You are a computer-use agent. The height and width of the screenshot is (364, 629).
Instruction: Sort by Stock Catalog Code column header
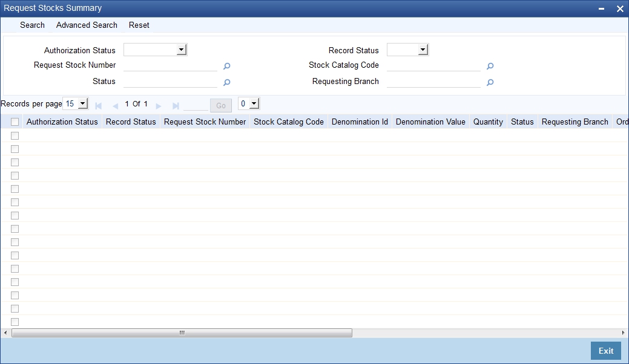(288, 122)
